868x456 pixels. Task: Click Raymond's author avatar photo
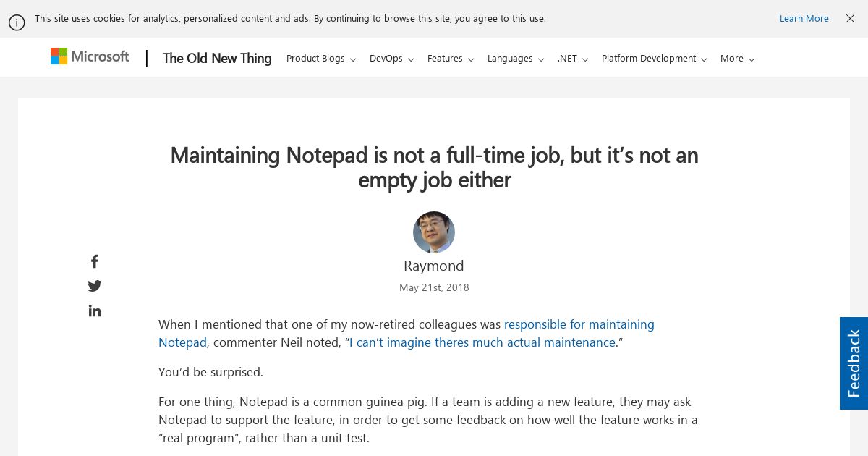[434, 232]
